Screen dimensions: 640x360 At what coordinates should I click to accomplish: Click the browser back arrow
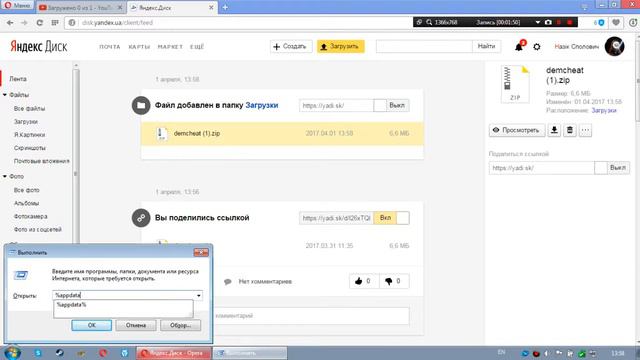10,23
